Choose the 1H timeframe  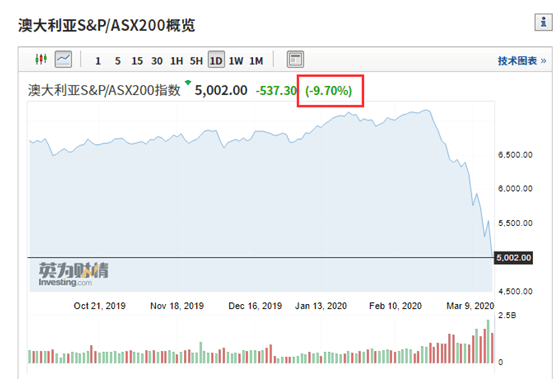click(177, 61)
